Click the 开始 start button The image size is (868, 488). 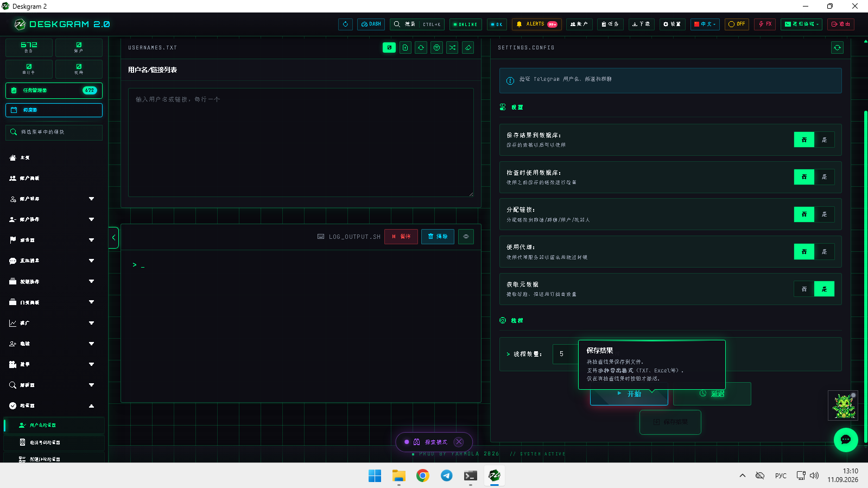coord(629,394)
